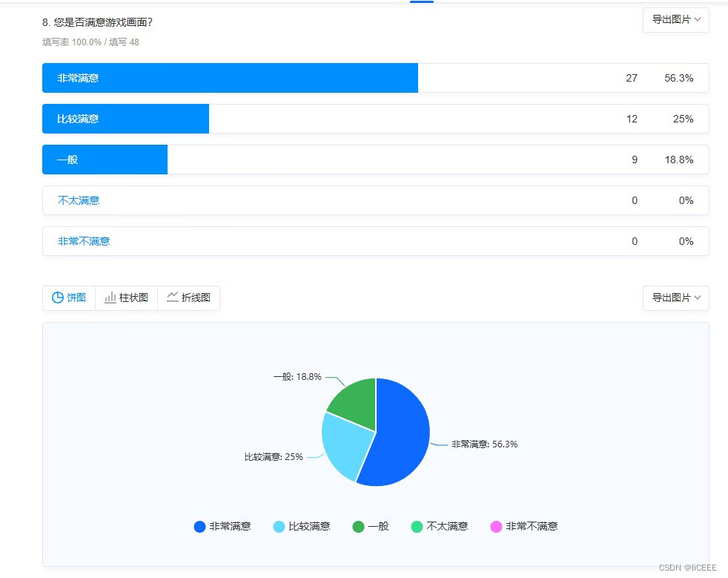Toggle the 非常满意 series in the legend
This screenshot has width=728, height=578.
point(222,526)
